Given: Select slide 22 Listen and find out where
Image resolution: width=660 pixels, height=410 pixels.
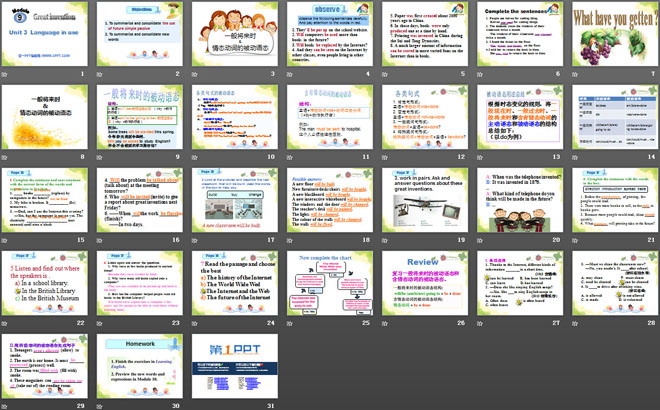Looking at the screenshot, I should (x=45, y=283).
